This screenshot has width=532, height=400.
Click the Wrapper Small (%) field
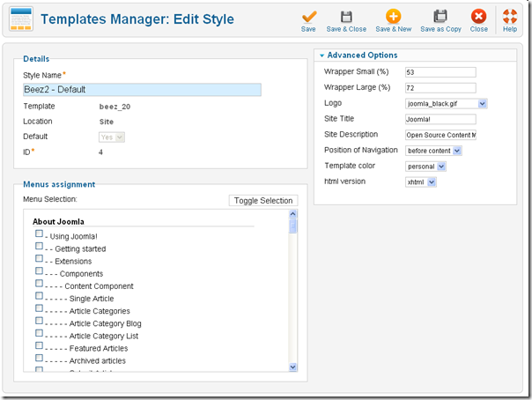pyautogui.click(x=440, y=72)
